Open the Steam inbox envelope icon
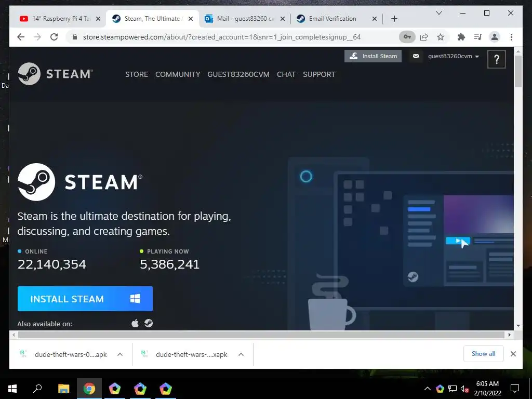The width and height of the screenshot is (532, 399). coord(416,56)
